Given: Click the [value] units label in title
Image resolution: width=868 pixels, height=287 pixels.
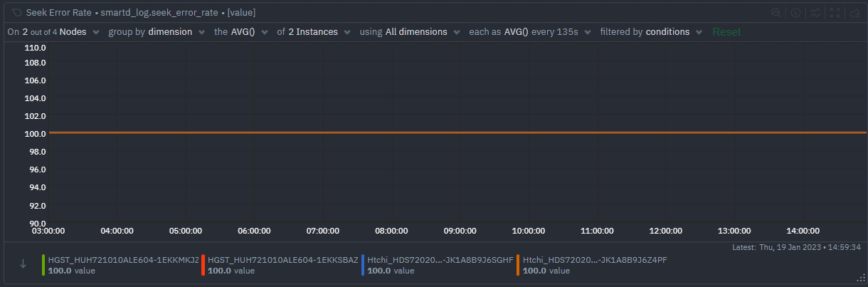Looking at the screenshot, I should (x=241, y=13).
